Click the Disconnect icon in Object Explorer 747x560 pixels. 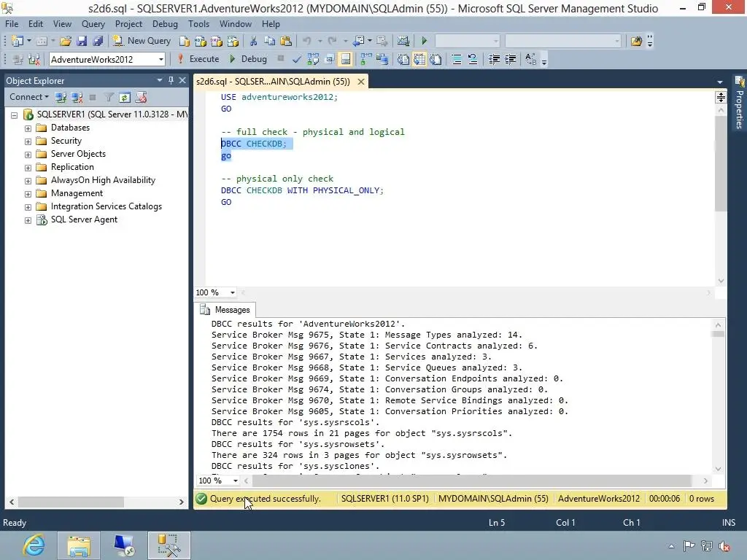click(x=77, y=97)
